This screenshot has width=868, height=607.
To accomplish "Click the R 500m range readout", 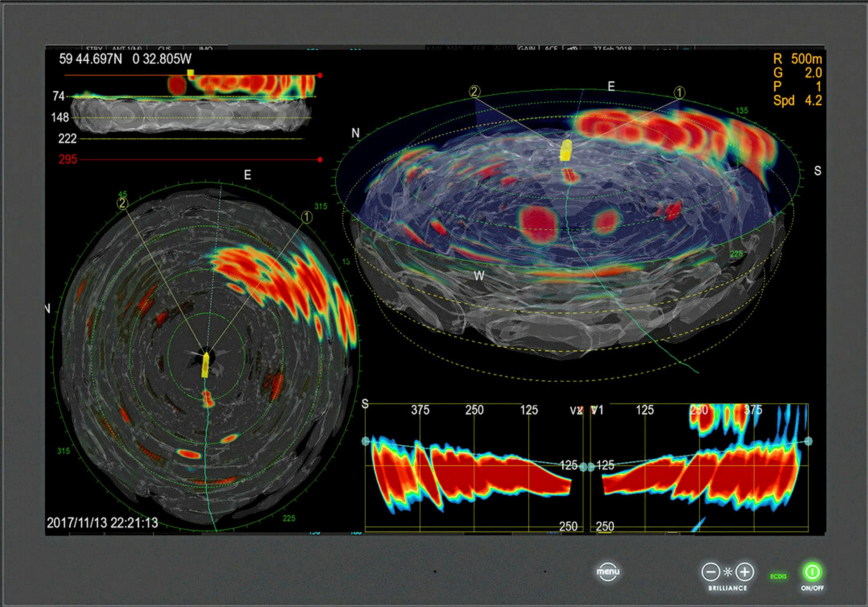I will pos(797,59).
